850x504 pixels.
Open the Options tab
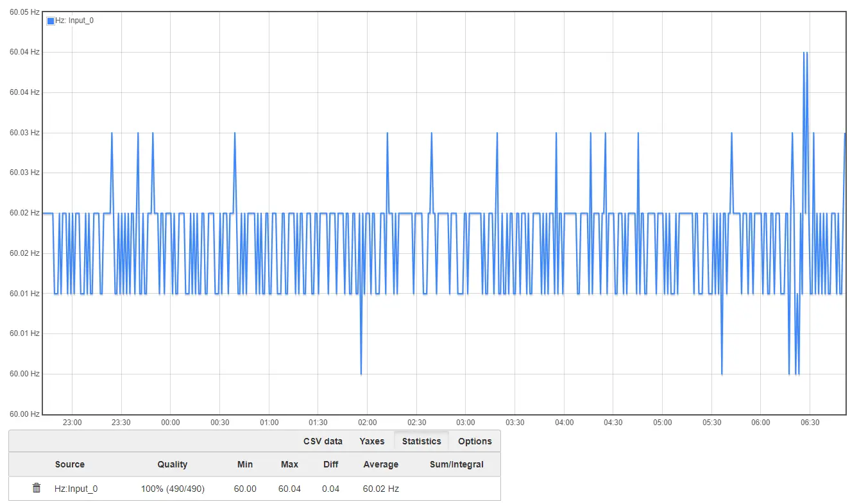tap(475, 441)
